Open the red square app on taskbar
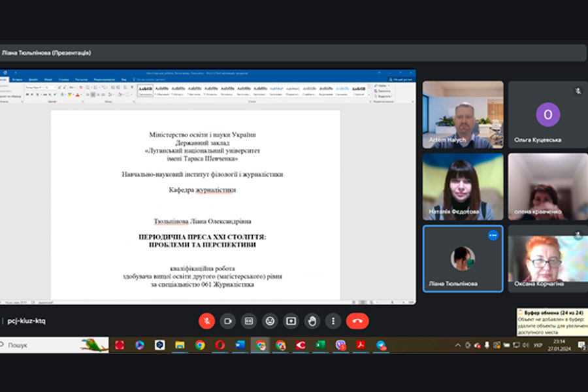The width and height of the screenshot is (588, 392). 120,345
